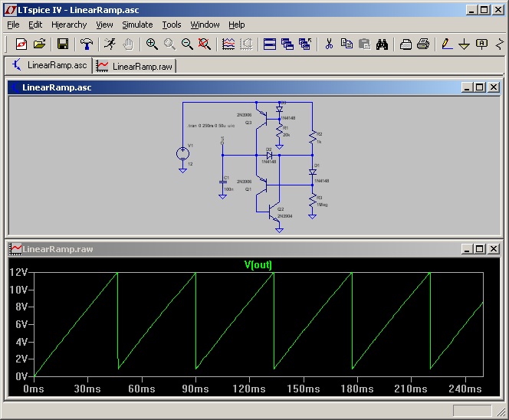Save the schematic with the floppy disk icon

point(63,44)
